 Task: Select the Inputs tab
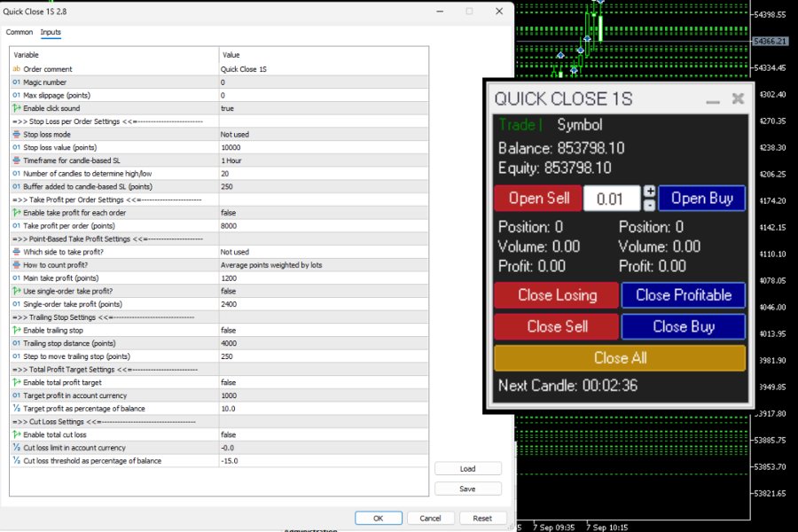click(51, 32)
